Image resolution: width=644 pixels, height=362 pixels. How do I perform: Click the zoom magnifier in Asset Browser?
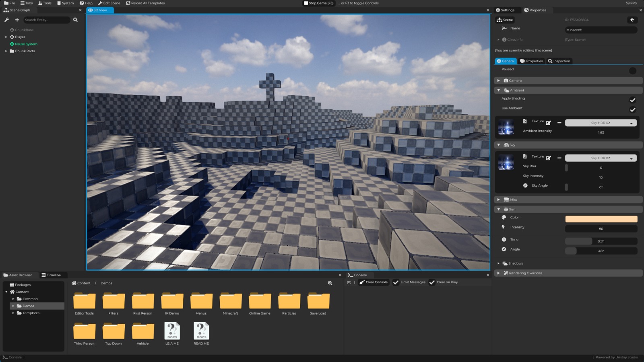click(x=330, y=283)
